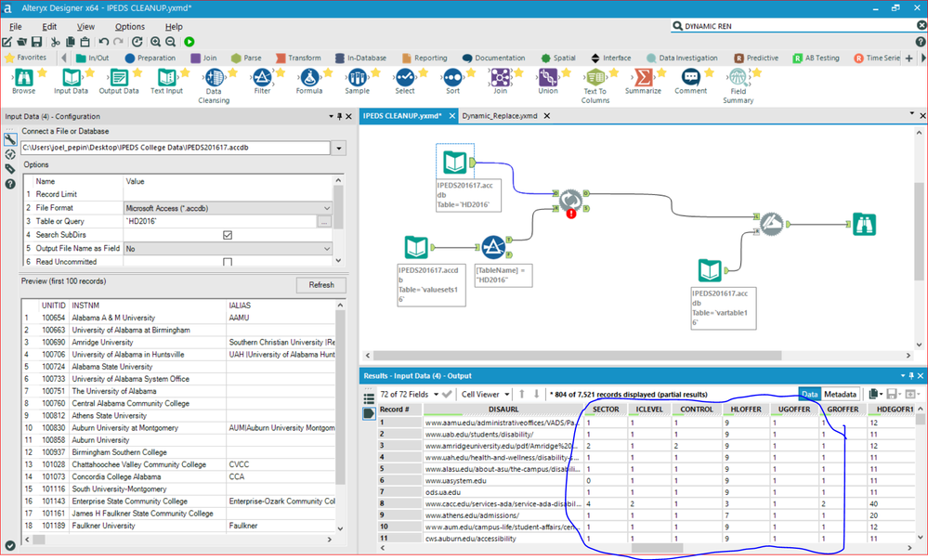Click the Zoom in magnifier icon

155,42
